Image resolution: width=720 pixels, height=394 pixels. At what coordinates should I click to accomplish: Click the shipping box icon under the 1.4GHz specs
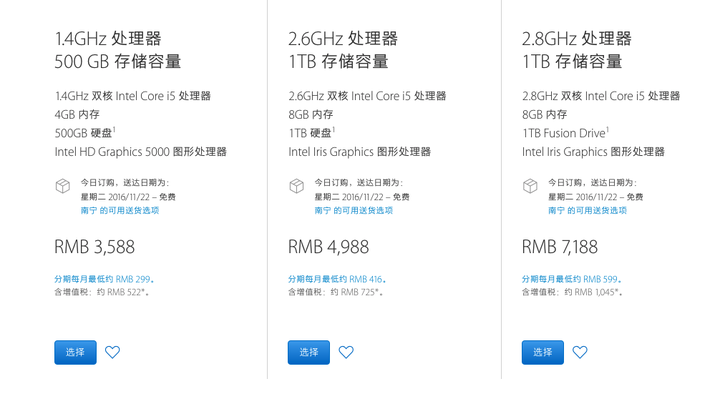point(63,186)
